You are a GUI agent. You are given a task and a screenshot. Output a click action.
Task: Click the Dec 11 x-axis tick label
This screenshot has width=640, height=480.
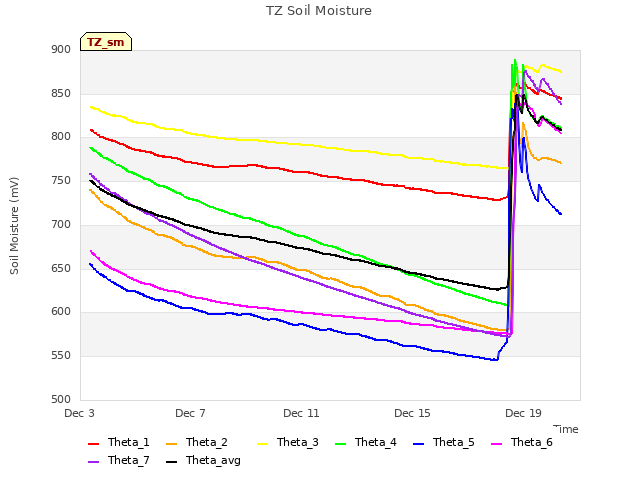[301, 413]
